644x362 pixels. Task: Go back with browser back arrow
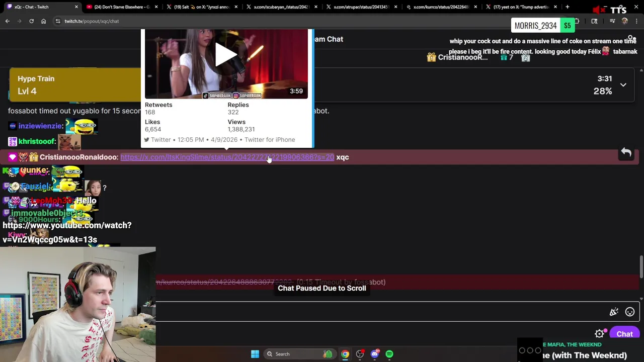click(8, 21)
